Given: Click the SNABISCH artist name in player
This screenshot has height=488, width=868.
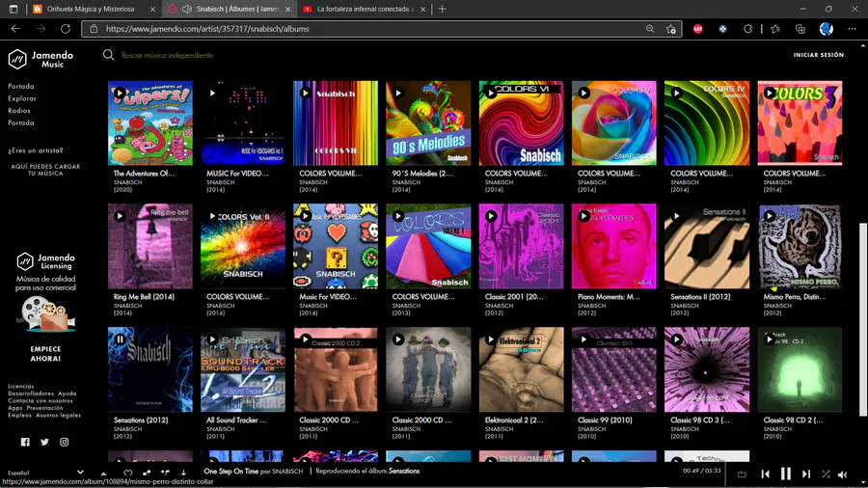Looking at the screenshot, I should pyautogui.click(x=287, y=472).
